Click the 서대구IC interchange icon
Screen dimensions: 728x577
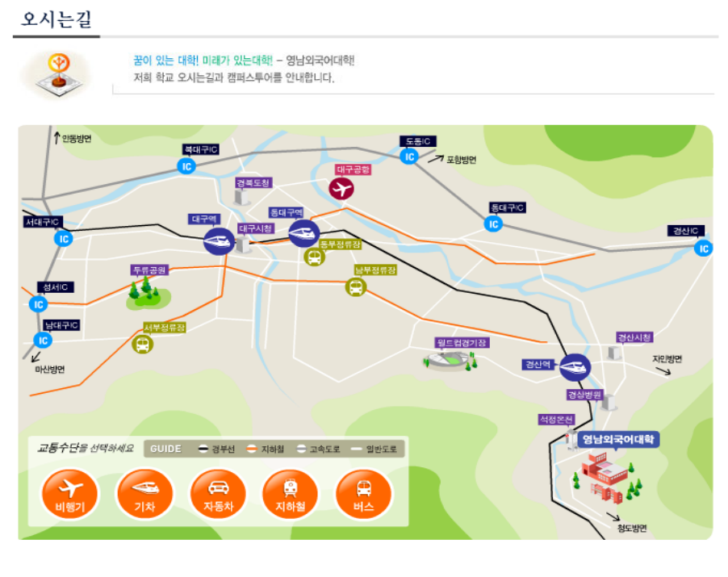point(64,239)
